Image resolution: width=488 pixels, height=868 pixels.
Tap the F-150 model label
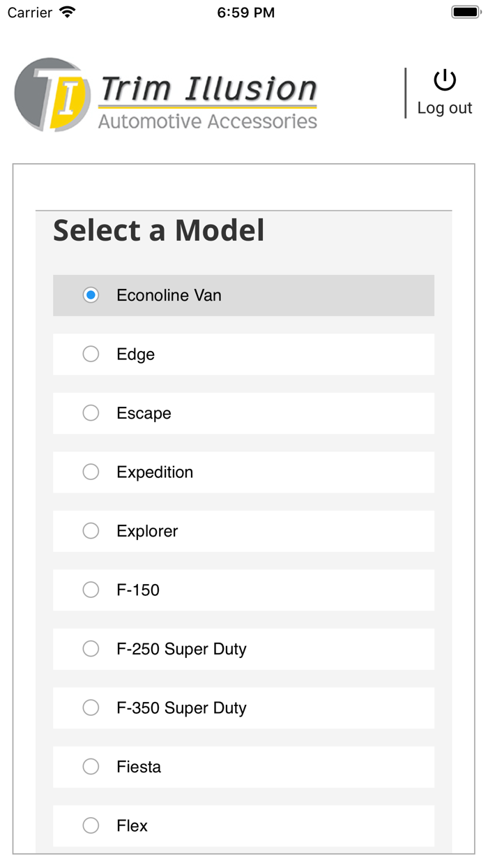pos(138,590)
